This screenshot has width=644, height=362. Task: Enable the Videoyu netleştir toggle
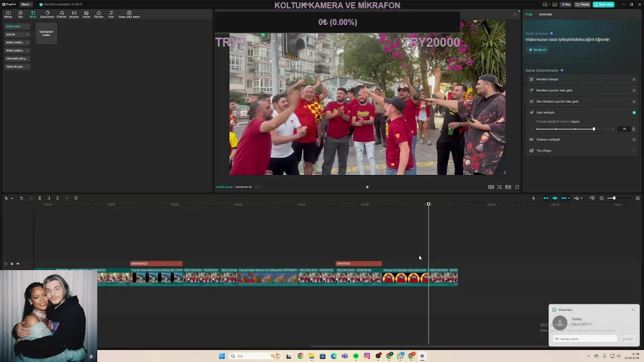coord(634,139)
